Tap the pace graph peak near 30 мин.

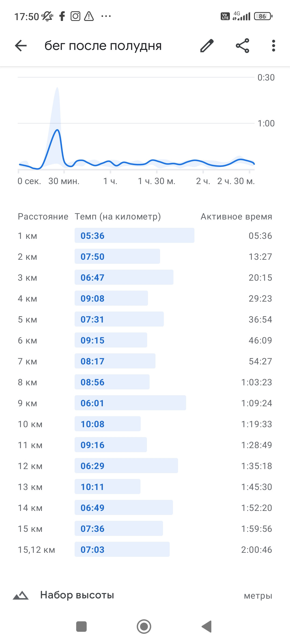57,130
